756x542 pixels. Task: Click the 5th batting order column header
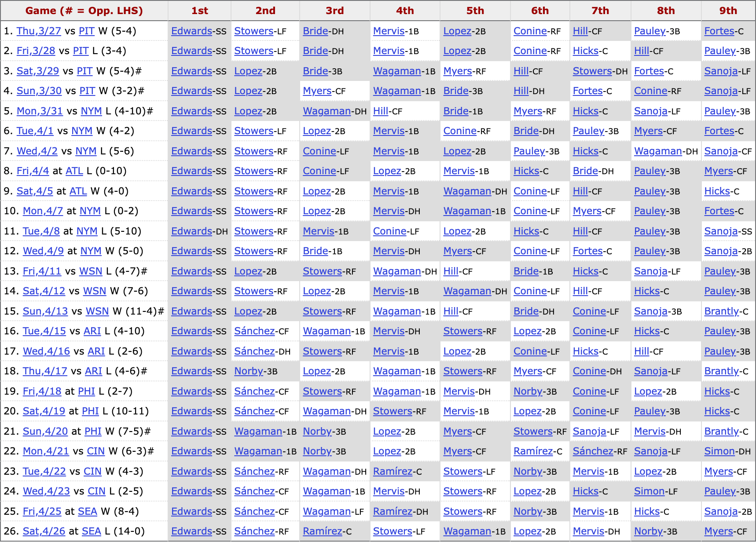tap(475, 11)
